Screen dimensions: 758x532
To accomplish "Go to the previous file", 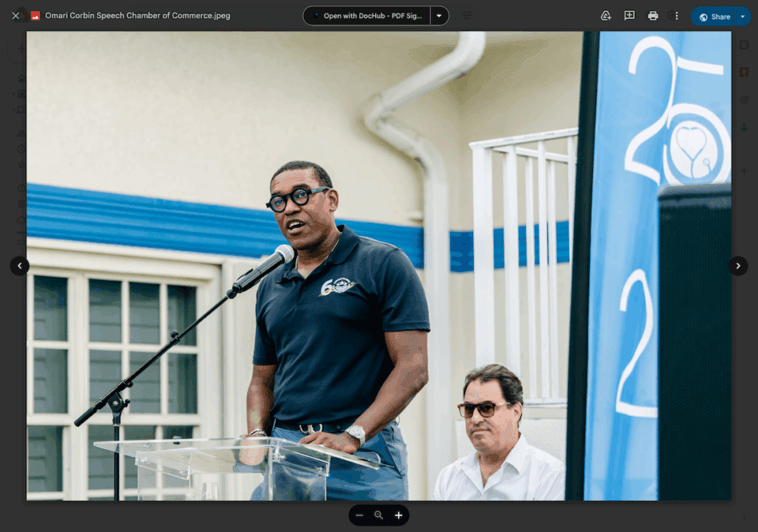I will pos(20,266).
